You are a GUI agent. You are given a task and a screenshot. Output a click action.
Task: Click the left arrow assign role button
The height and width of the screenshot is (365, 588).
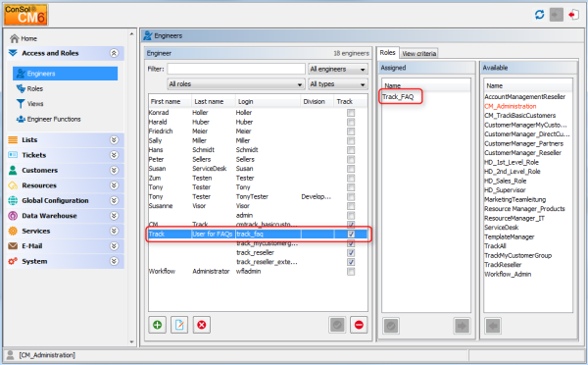click(493, 326)
